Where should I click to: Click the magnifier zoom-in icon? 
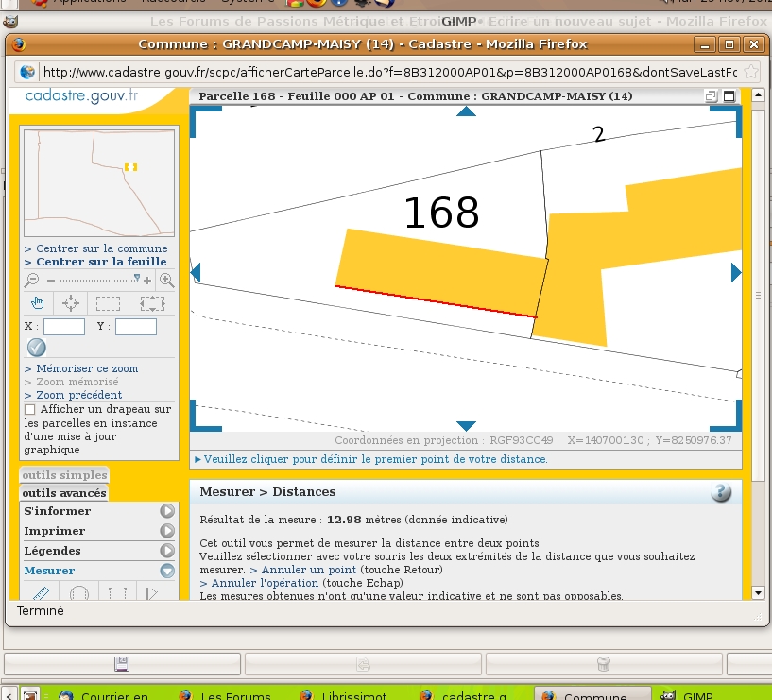coord(167,281)
